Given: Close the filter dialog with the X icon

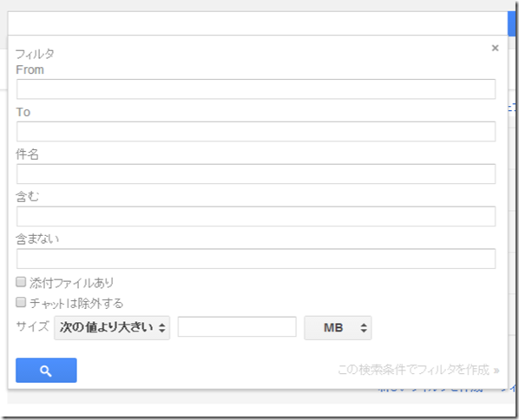Looking at the screenshot, I should 495,48.
